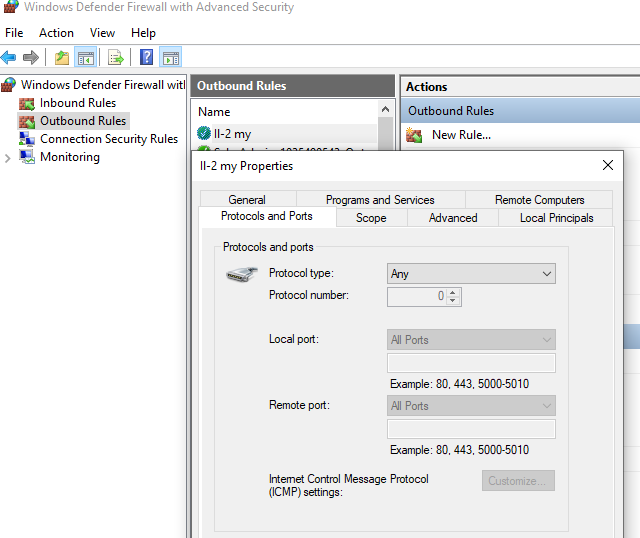Click the Up one level folder icon
Viewport: 640px width, 538px height.
click(62, 57)
